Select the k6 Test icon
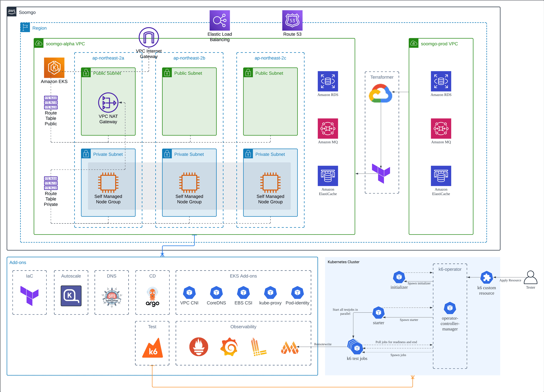This screenshot has width=544, height=392. pos(152,348)
